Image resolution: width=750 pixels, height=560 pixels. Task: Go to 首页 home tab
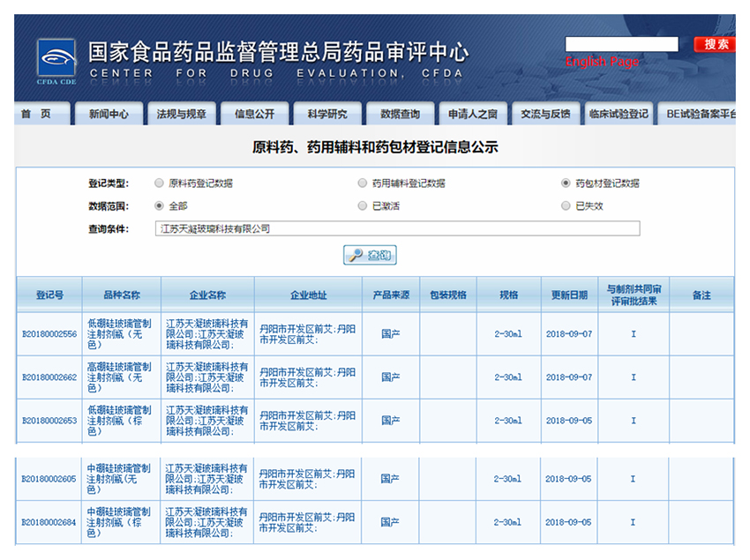36,115
